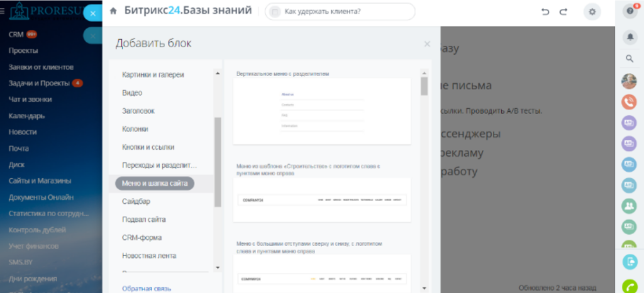The height and width of the screenshot is (293, 644).
Task: Open page settings via gear icon
Action: pyautogui.click(x=592, y=12)
